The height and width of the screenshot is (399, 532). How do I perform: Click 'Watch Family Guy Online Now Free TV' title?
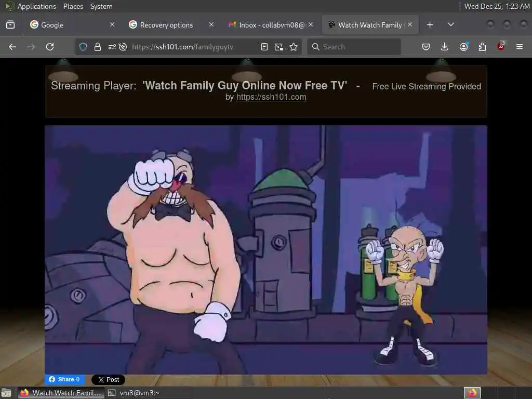(245, 86)
